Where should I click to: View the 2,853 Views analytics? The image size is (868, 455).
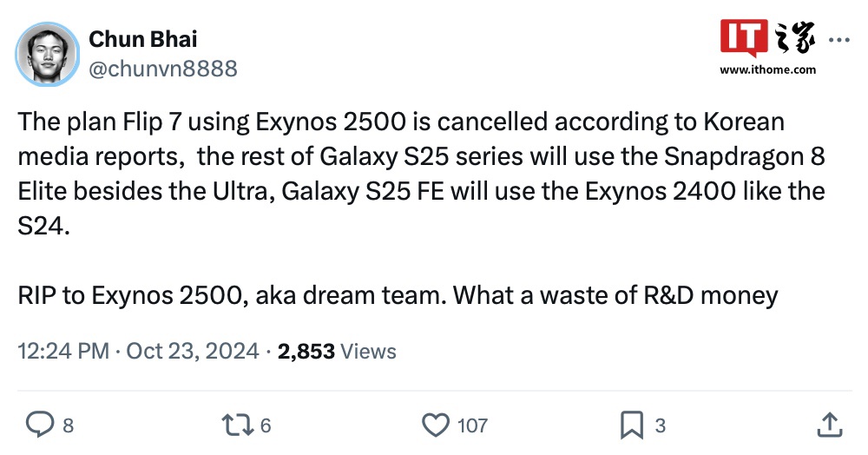coord(337,352)
